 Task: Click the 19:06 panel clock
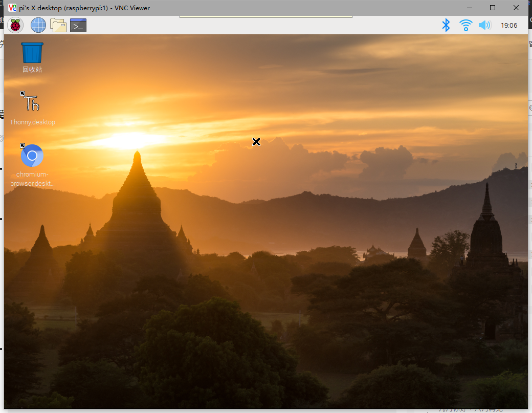click(x=509, y=26)
